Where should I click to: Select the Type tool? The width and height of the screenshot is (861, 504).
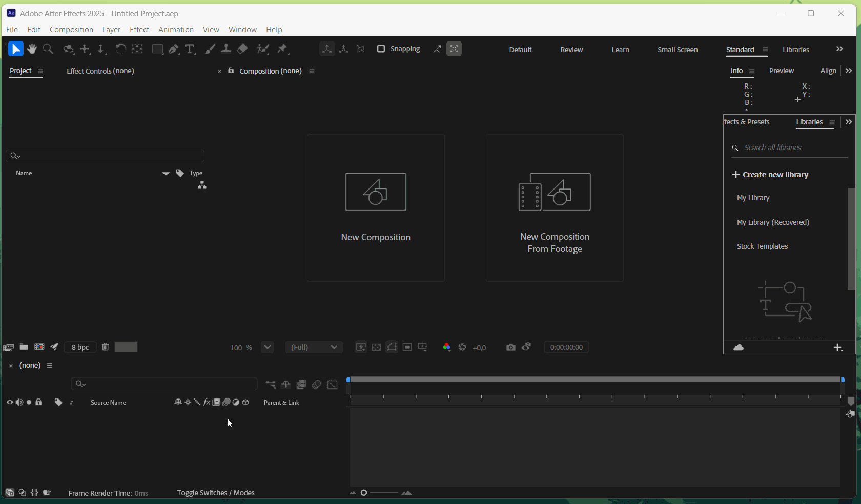(190, 49)
